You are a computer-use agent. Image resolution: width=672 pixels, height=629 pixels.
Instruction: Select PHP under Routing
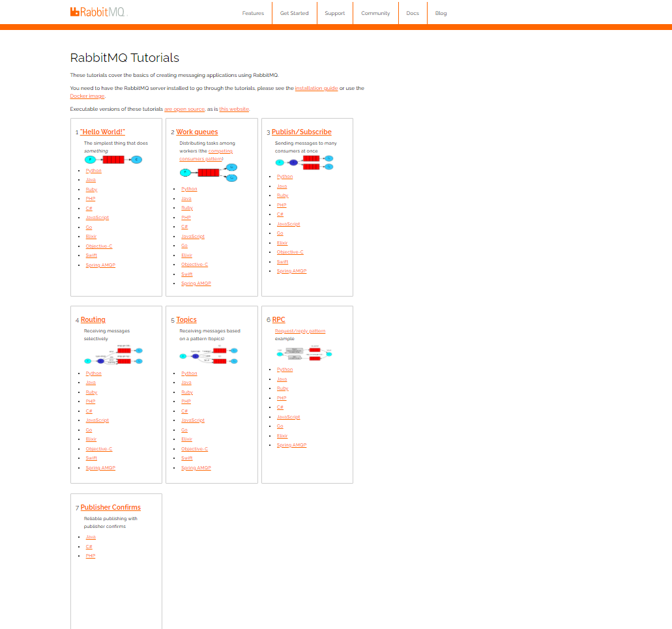click(91, 402)
